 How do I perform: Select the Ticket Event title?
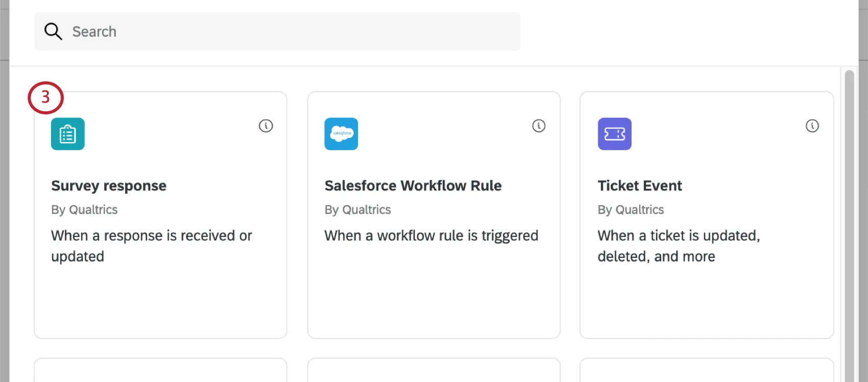639,185
